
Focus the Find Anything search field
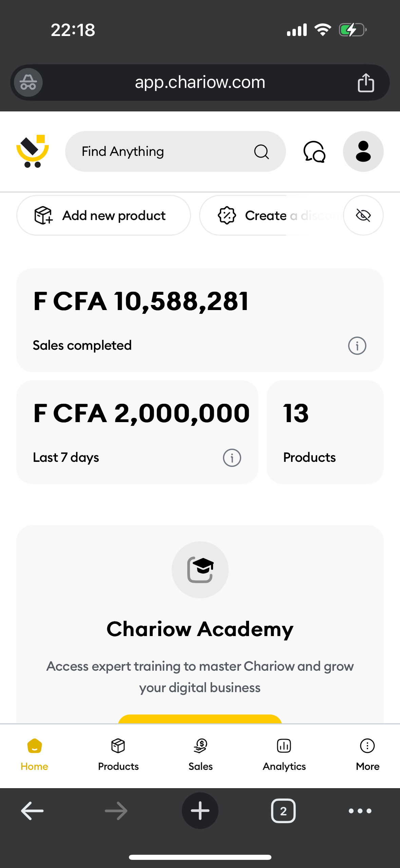point(175,151)
